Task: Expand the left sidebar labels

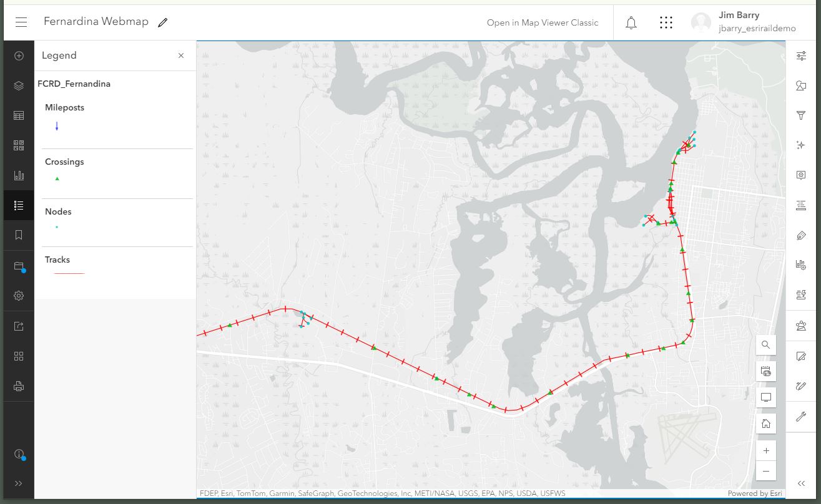Action: 19,483
